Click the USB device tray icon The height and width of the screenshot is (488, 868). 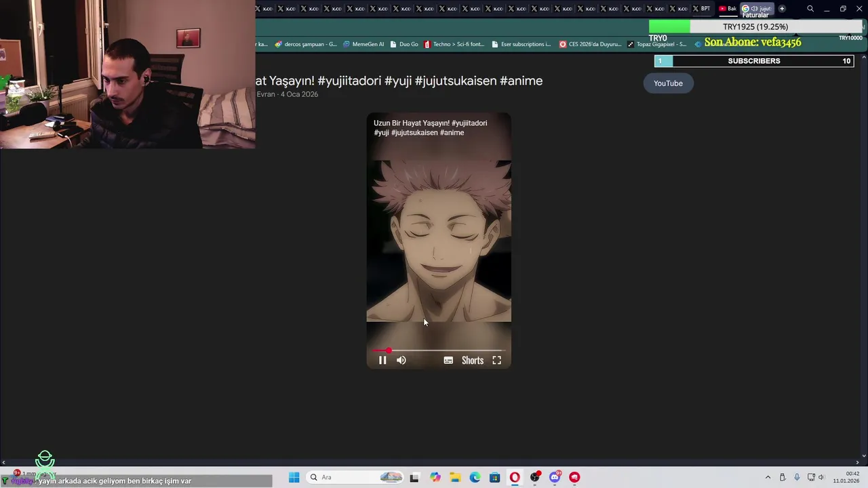(783, 477)
